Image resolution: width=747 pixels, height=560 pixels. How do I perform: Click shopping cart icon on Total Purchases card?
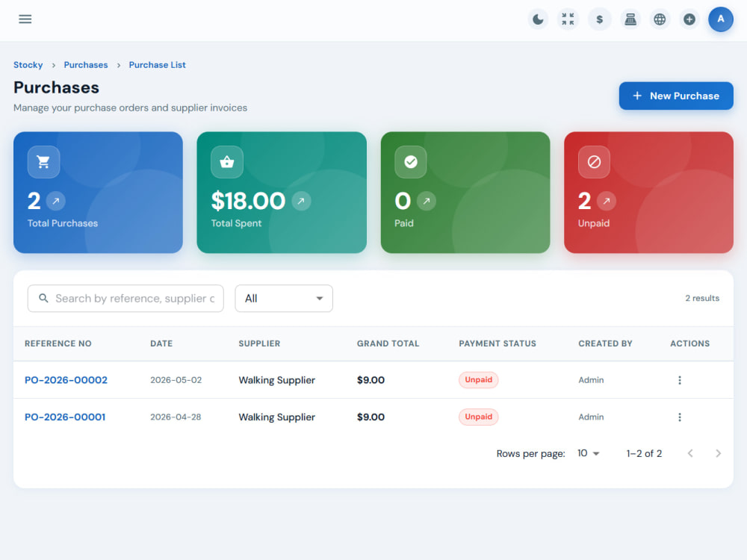44,162
